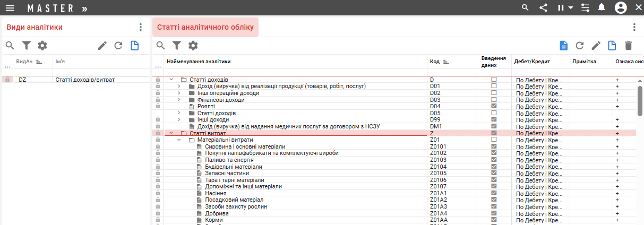
Task: Toggle Введення даних checkbox for D99
Action: (x=494, y=120)
